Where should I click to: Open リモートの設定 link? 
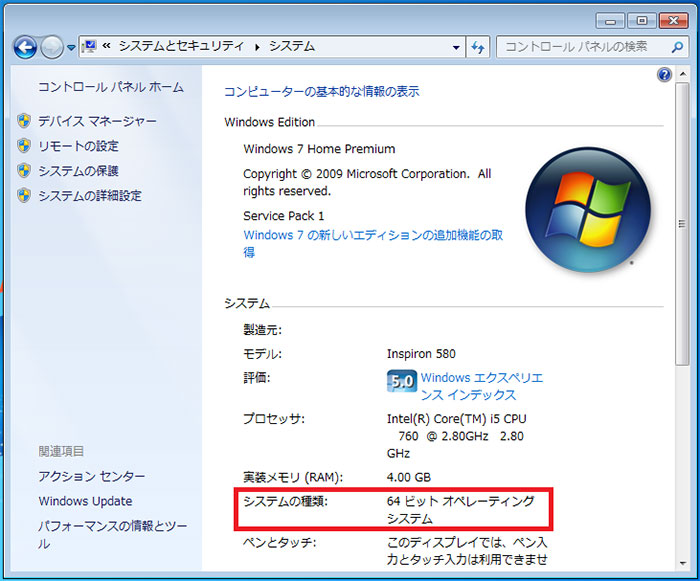pos(78,146)
